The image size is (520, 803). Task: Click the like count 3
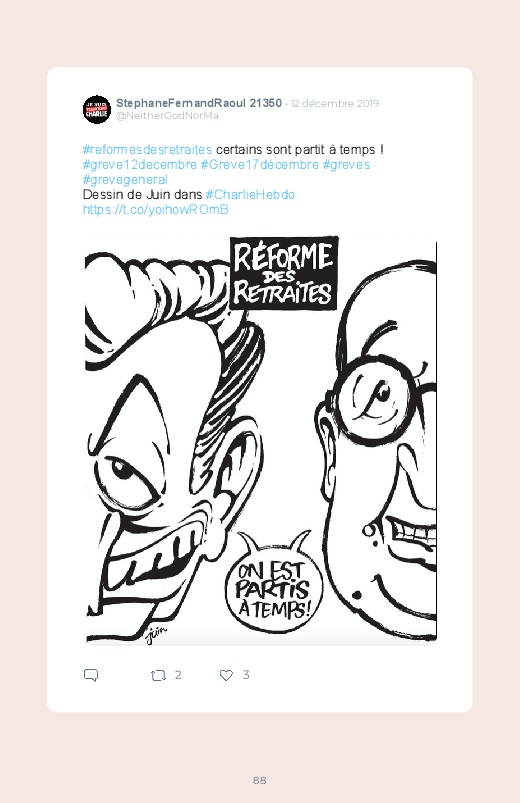(x=246, y=675)
